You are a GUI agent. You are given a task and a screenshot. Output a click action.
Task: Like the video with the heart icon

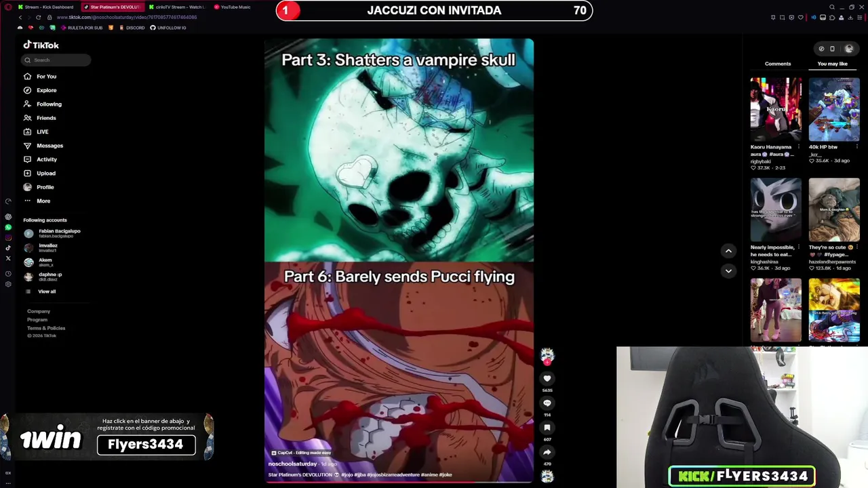547,378
